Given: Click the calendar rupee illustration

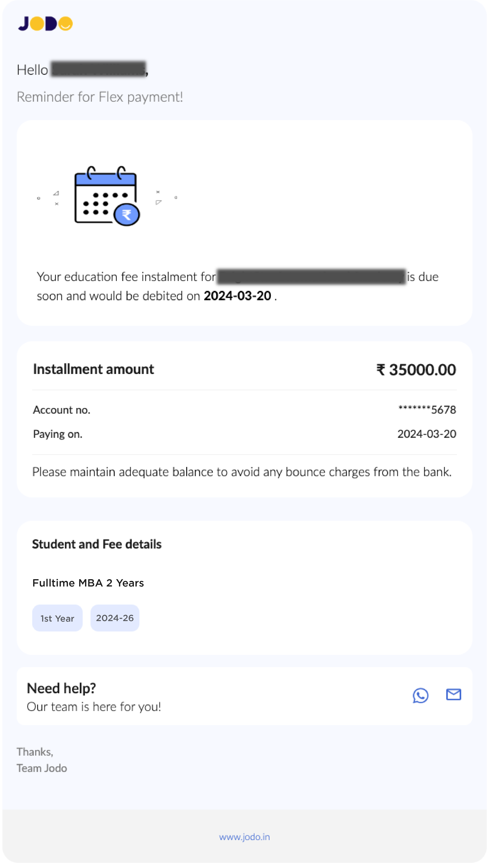Looking at the screenshot, I should coord(107,196).
